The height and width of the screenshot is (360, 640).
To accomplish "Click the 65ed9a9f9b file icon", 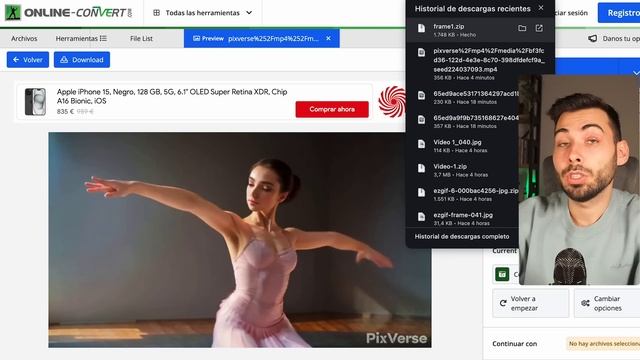I will [421, 120].
